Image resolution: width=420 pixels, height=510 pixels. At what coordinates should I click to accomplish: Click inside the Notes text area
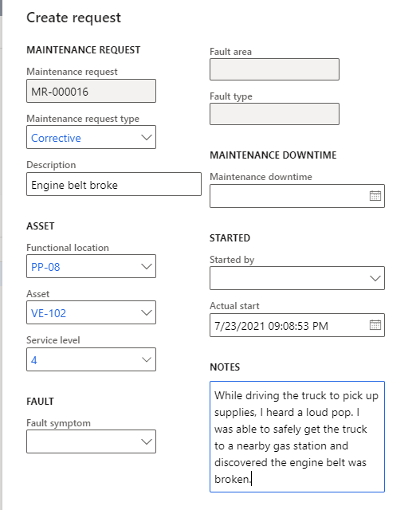297,437
